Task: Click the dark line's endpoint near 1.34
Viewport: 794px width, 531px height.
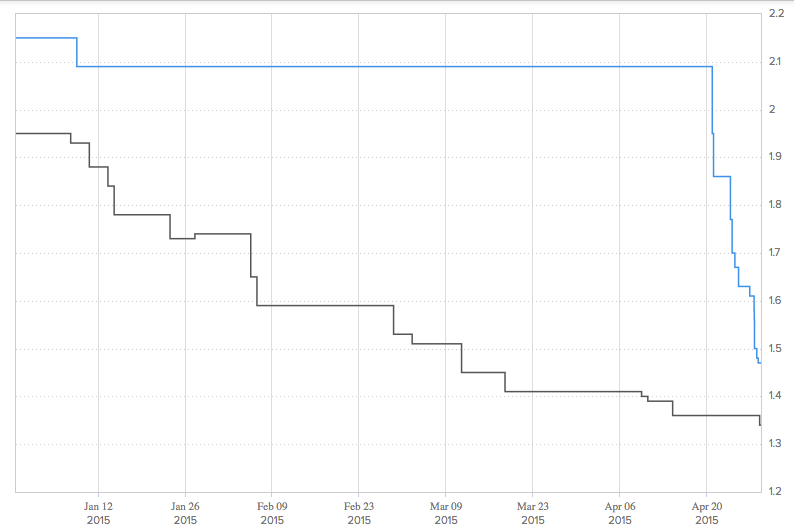Action: (x=760, y=424)
